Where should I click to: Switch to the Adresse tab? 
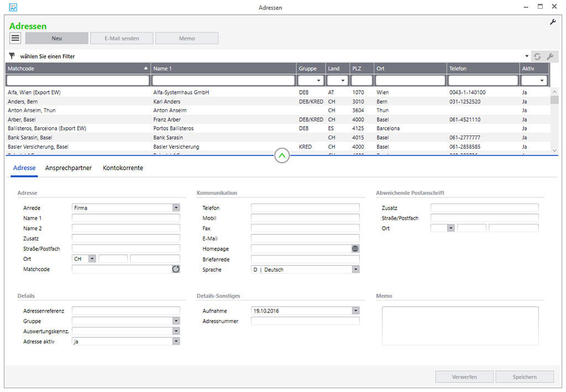24,168
